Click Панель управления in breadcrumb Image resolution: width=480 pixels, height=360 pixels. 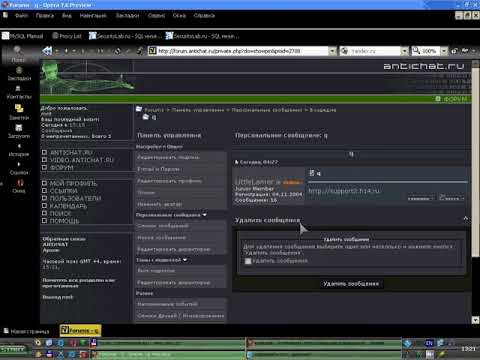198,110
